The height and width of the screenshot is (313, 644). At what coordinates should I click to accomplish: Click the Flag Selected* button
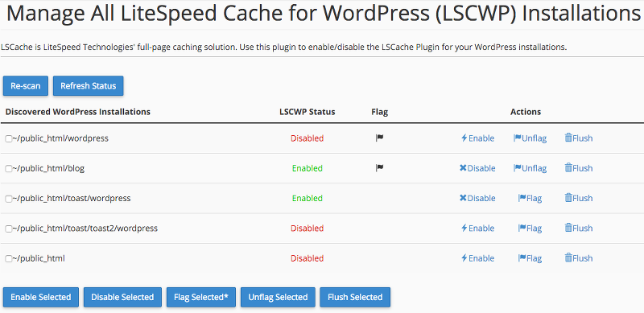(201, 297)
